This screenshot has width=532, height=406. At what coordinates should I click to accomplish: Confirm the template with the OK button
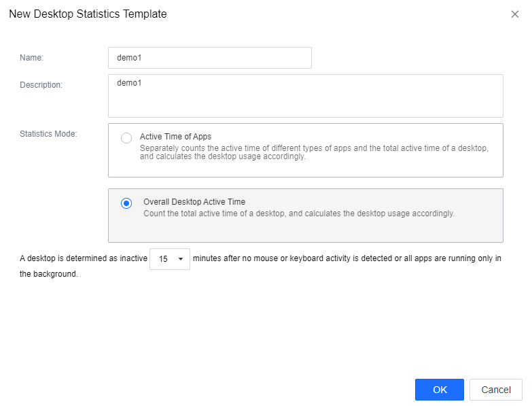tap(439, 390)
